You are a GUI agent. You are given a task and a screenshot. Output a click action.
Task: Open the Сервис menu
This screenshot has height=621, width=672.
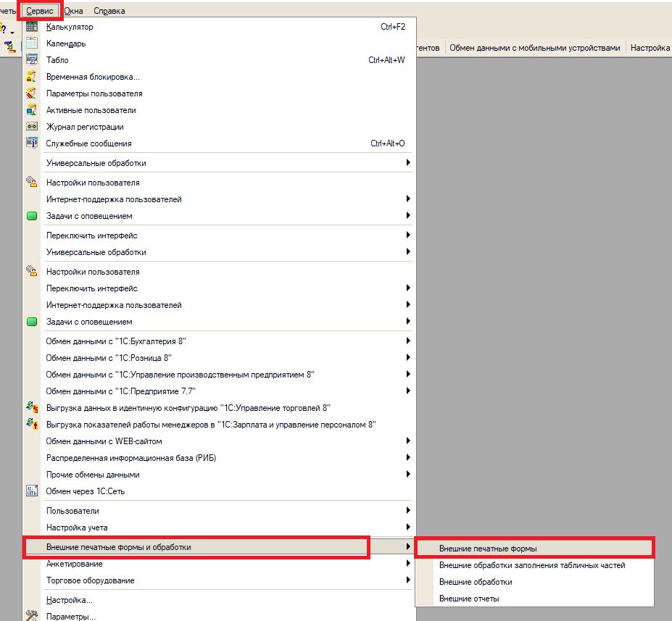tap(40, 11)
